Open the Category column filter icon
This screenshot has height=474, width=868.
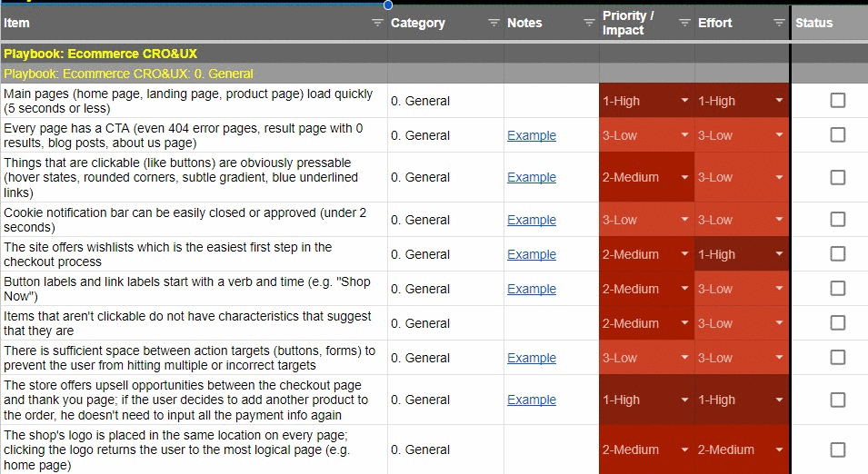coord(494,23)
